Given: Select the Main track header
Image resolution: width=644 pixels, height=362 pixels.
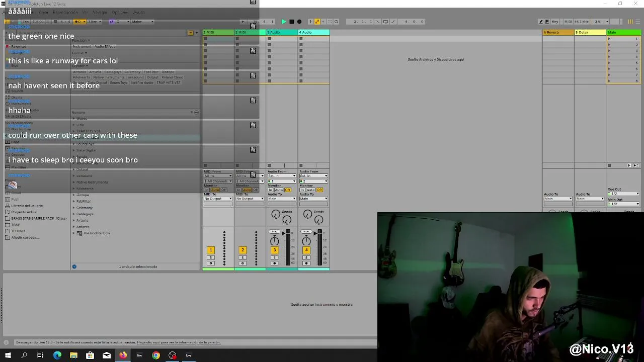Looking at the screenshot, I should pos(623,32).
